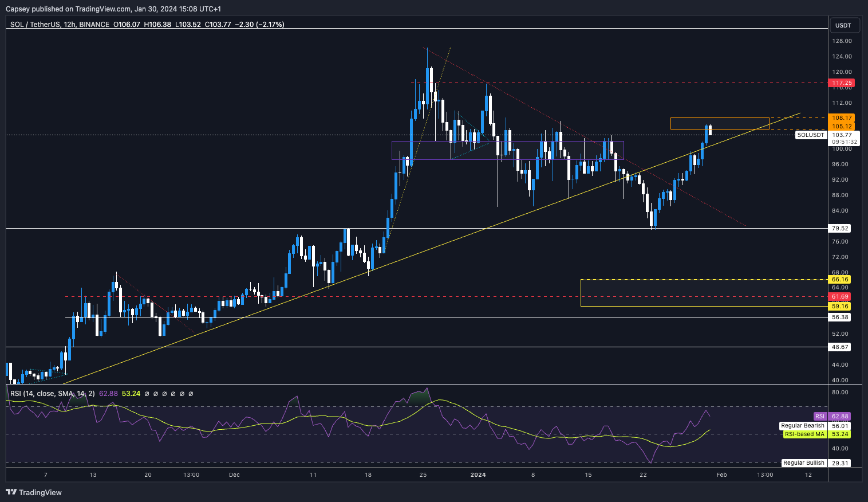Click the red 61.69 price label

point(841,297)
